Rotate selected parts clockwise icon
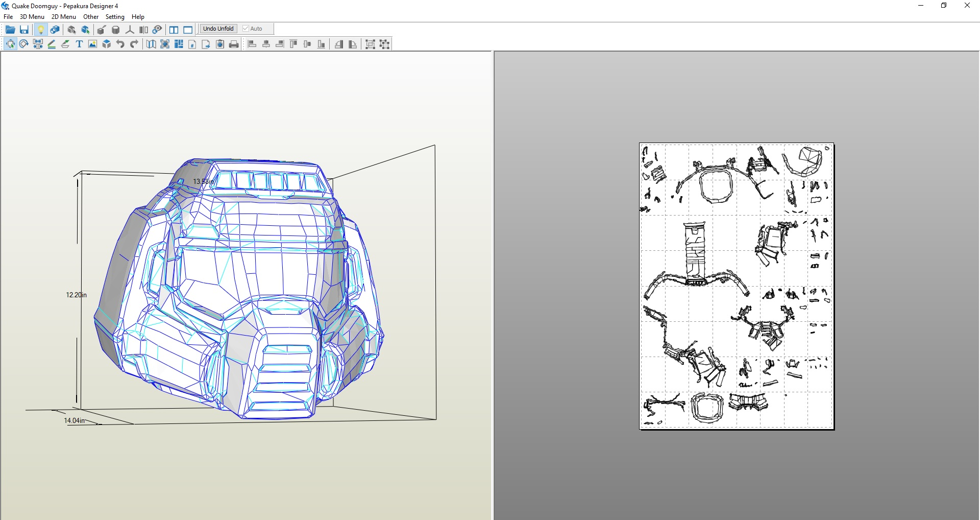The height and width of the screenshot is (520, 980). pyautogui.click(x=353, y=44)
